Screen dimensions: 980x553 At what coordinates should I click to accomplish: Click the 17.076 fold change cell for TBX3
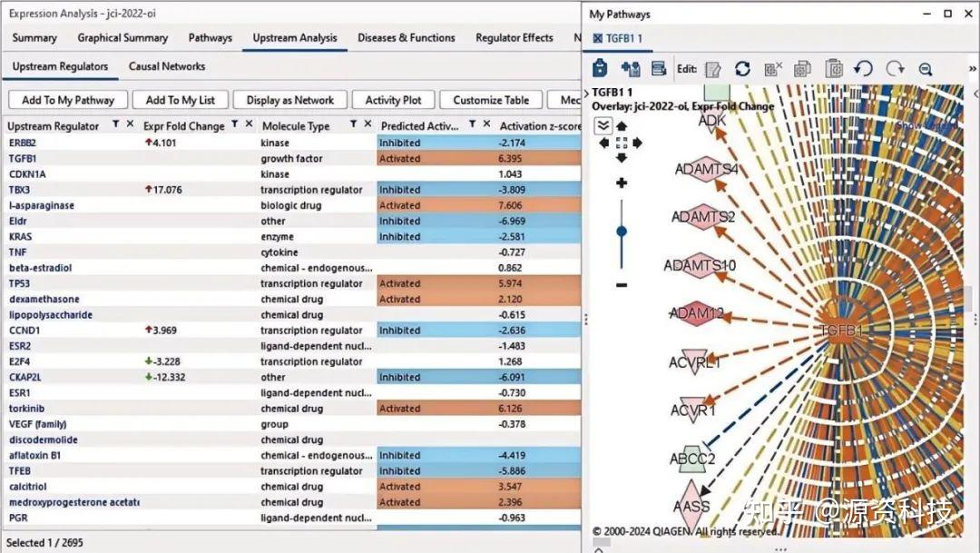point(163,190)
